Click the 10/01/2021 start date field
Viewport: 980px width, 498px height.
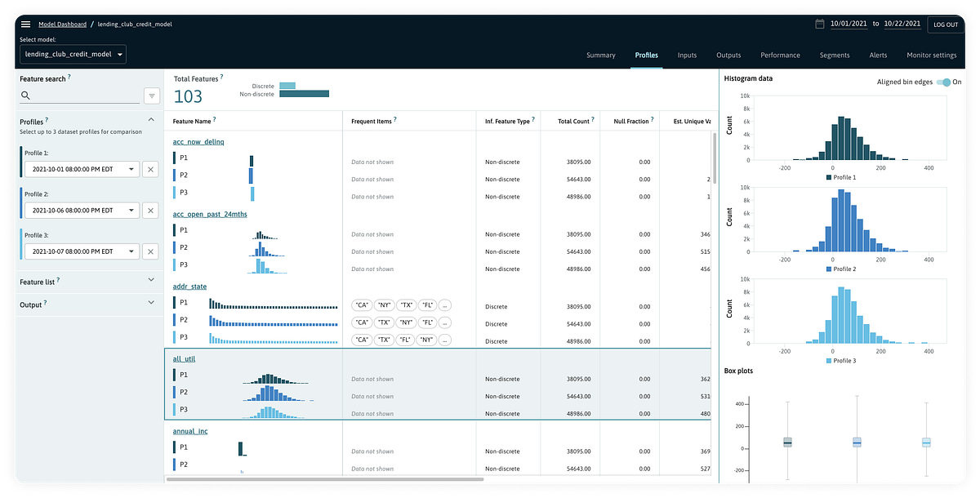(848, 24)
